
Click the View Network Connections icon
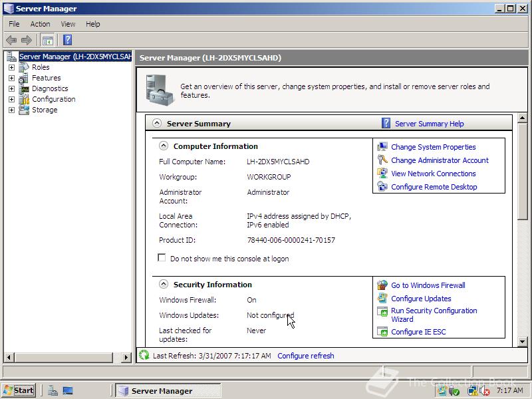coord(382,174)
